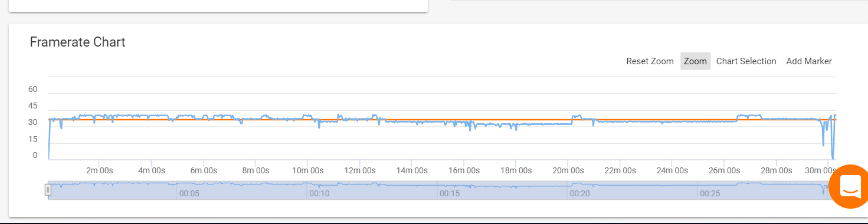Click the 10m 00s time axis label
The width and height of the screenshot is (868, 224).
point(308,170)
